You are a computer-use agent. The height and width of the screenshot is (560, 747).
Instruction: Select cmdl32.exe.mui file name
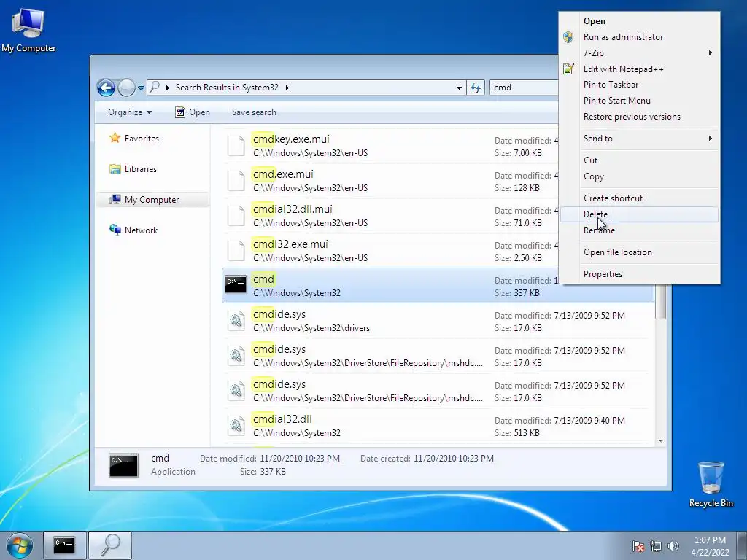(290, 244)
